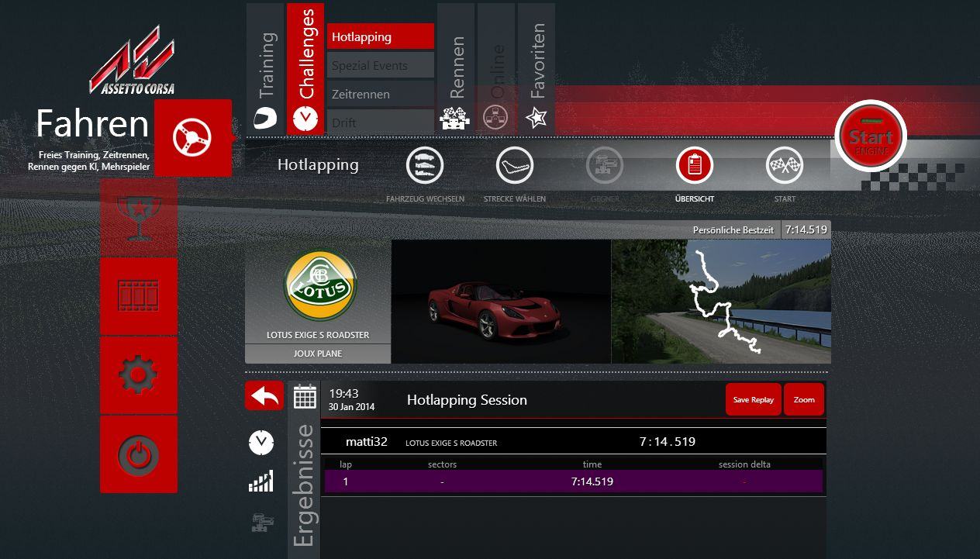
Task: Open the Favoriten tab
Action: 537,68
